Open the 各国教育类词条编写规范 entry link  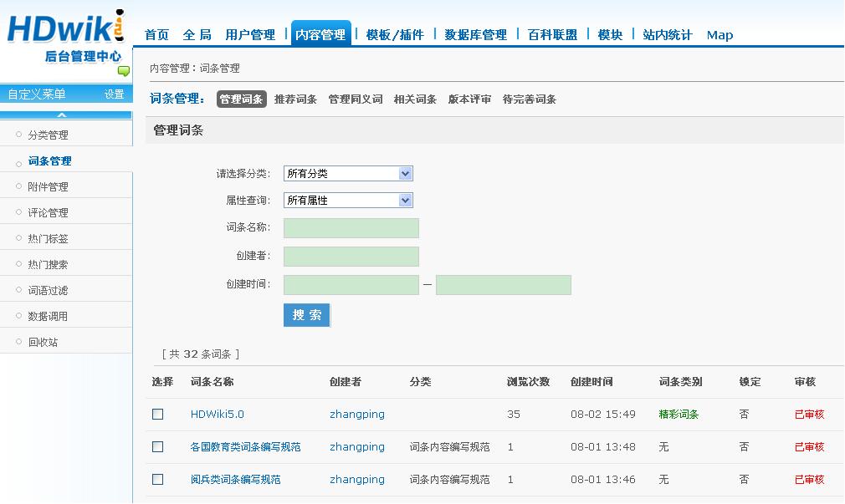coord(245,447)
